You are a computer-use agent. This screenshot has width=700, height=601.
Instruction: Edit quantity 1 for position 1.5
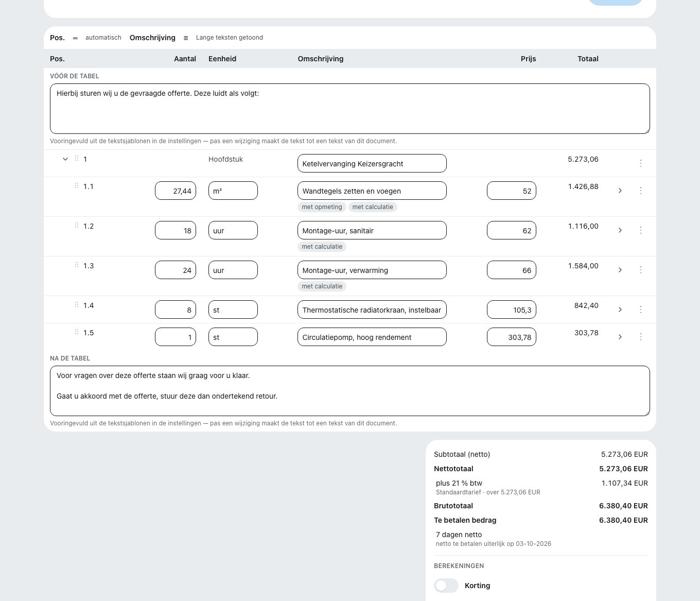point(176,337)
